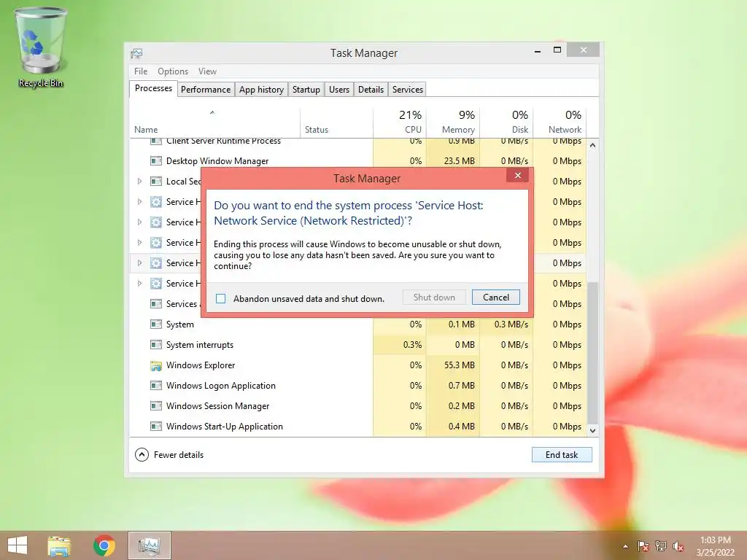Close the confirmation dialog with X
The image size is (747, 560).
click(x=518, y=175)
